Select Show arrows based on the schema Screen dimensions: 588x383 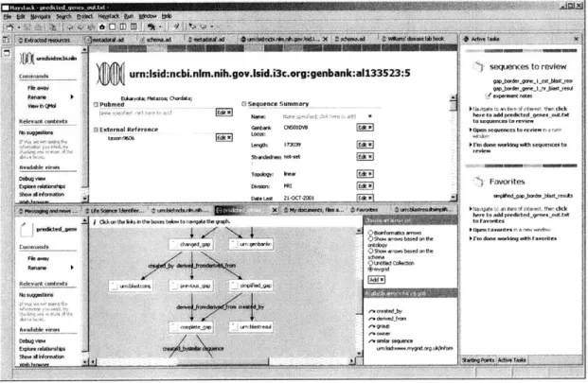[x=370, y=252]
